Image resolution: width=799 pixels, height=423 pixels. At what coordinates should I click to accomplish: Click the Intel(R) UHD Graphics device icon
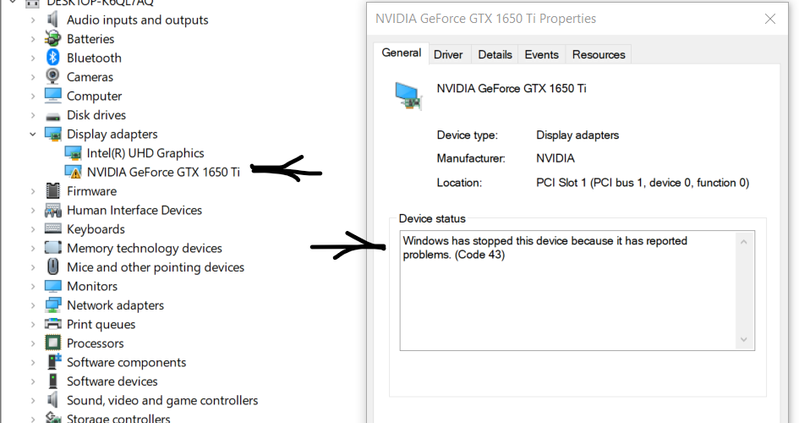coord(73,153)
